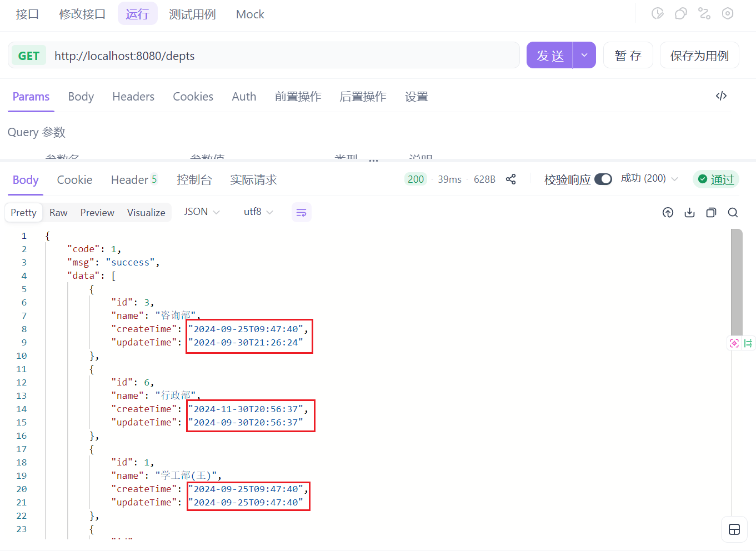Click the URL field http://localhost:8080/depts
Viewport: 756px width, 551px height.
[x=283, y=56]
